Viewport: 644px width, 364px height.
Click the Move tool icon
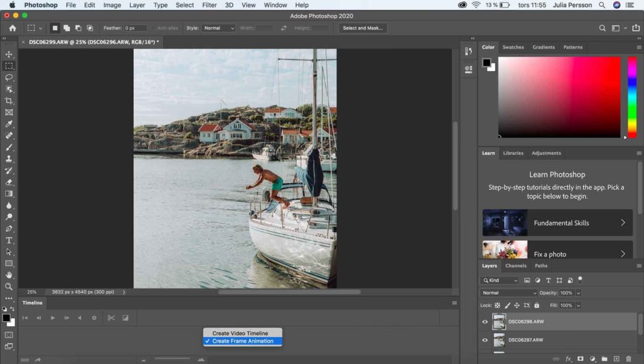[9, 54]
